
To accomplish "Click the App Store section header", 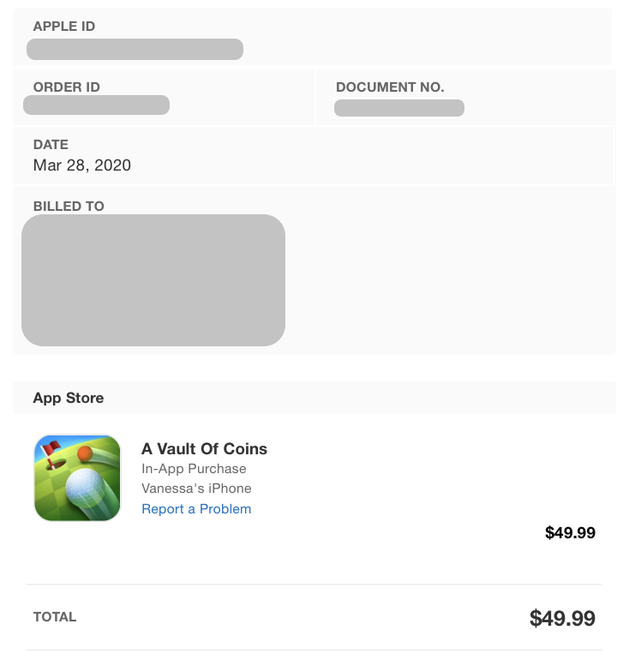I will coord(69,398).
